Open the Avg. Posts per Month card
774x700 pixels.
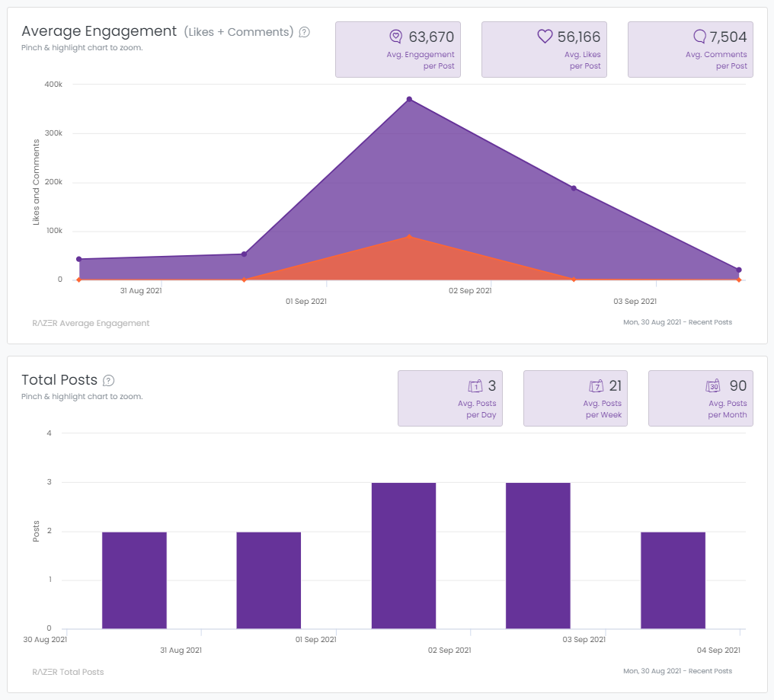coord(700,398)
